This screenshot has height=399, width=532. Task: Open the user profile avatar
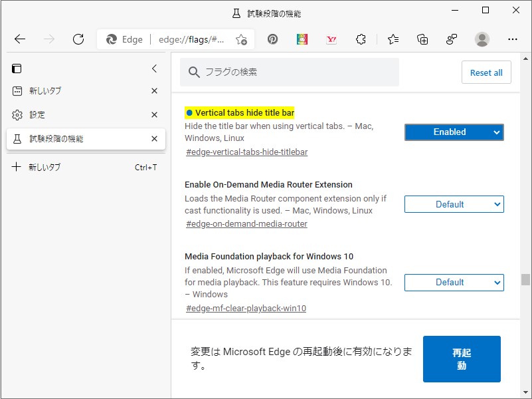click(x=482, y=39)
